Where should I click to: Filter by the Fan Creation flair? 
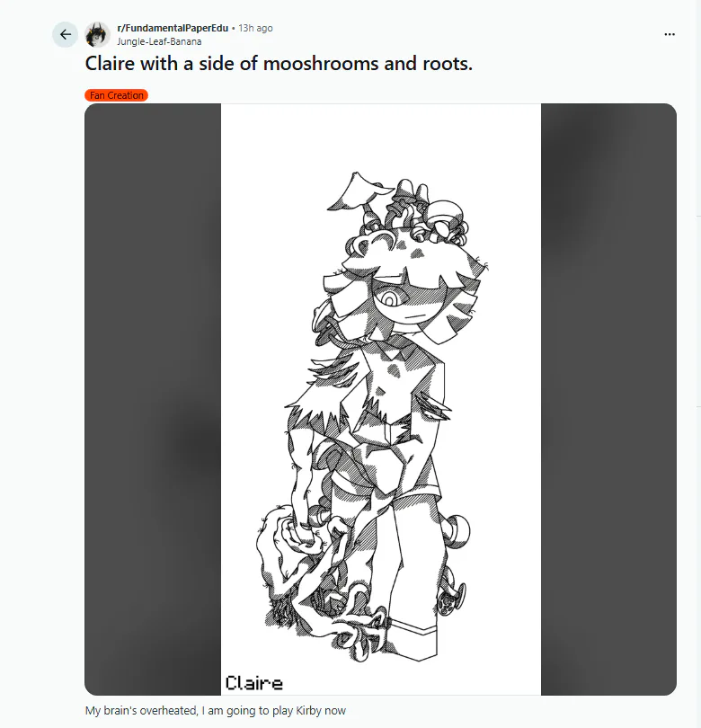116,95
